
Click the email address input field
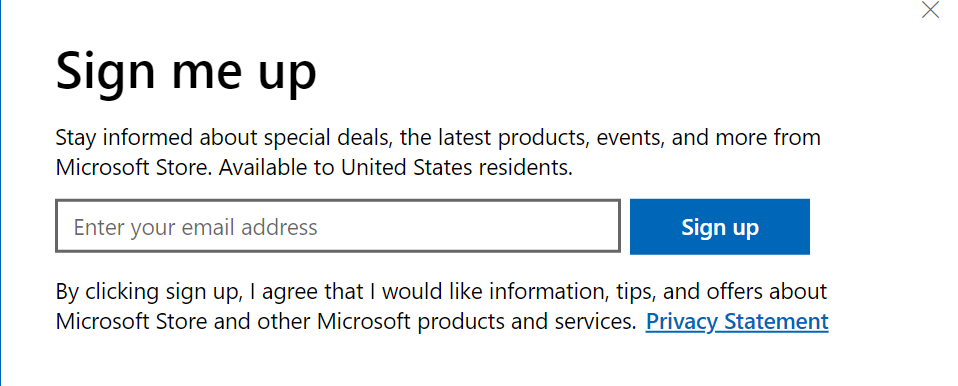[x=338, y=226]
